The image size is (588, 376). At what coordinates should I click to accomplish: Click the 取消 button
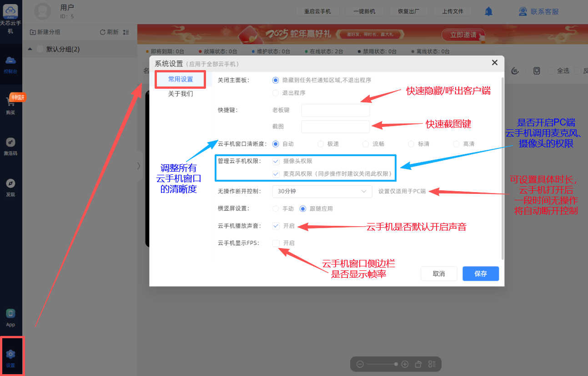coord(438,274)
